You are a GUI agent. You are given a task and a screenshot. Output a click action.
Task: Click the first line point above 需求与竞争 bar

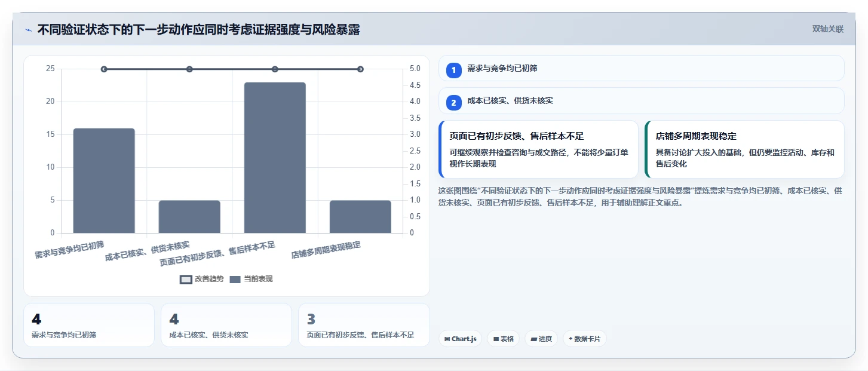click(104, 69)
